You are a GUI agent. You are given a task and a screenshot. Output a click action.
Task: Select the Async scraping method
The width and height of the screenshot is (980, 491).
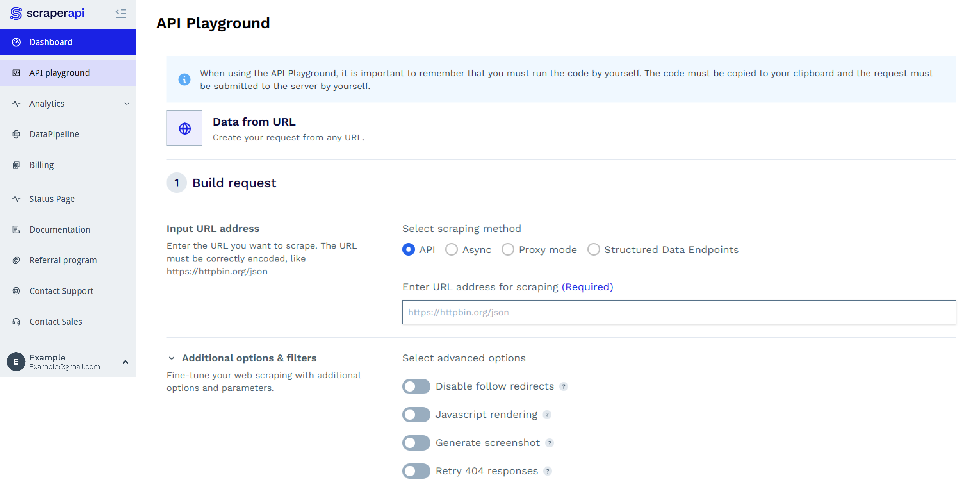pyautogui.click(x=452, y=250)
